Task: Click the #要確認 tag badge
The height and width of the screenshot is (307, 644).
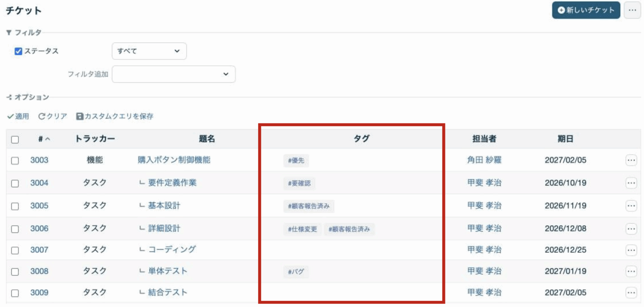Action: pyautogui.click(x=299, y=183)
